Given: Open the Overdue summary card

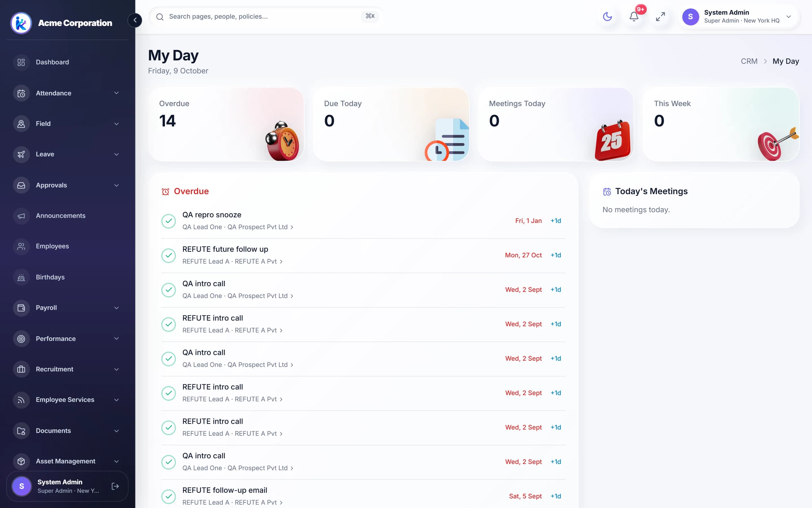Looking at the screenshot, I should pos(226,124).
